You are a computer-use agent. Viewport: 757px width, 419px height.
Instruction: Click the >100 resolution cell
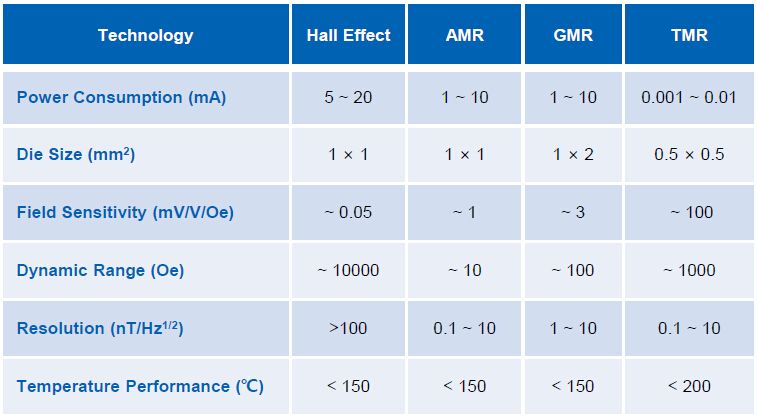point(348,328)
